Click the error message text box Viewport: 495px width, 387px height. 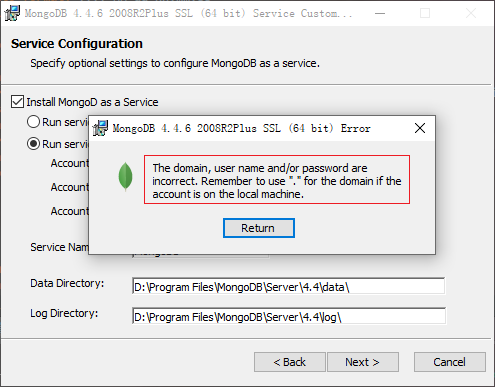pos(277,180)
